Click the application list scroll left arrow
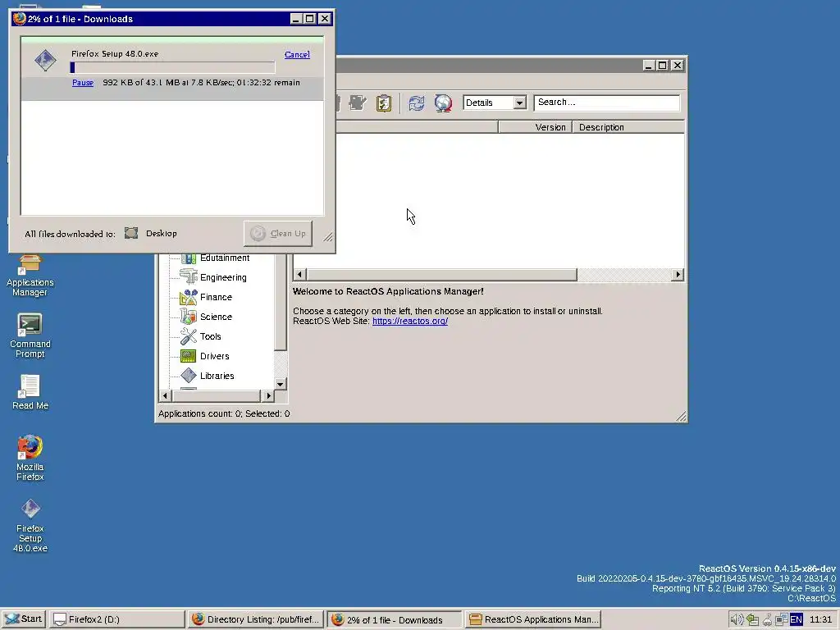 (299, 275)
